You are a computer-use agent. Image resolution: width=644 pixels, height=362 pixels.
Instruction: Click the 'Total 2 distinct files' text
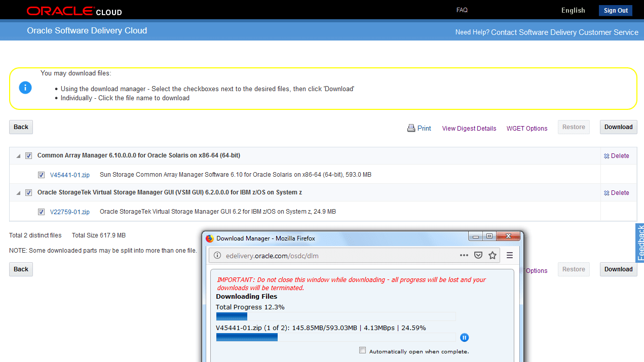35,235
